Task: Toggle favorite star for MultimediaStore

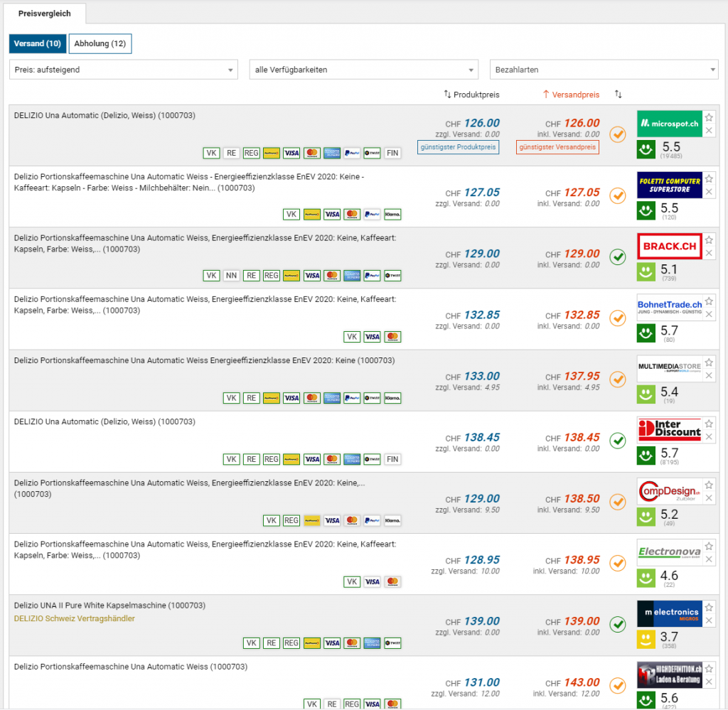Action: (709, 363)
